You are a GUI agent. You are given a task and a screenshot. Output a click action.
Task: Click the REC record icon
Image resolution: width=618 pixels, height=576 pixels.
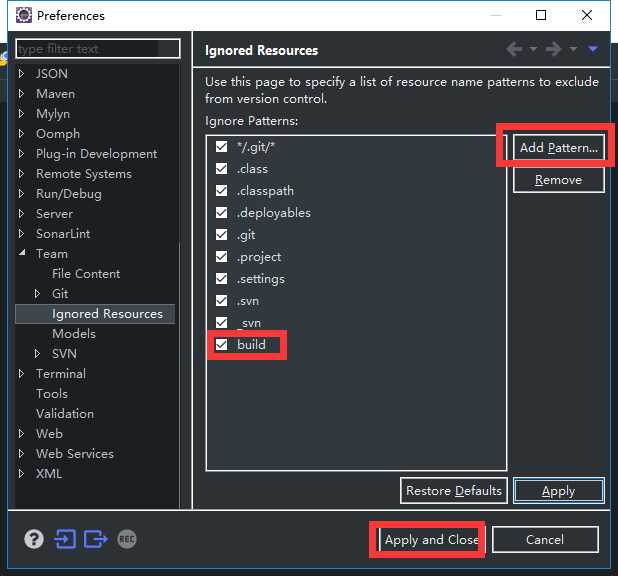[x=127, y=539]
